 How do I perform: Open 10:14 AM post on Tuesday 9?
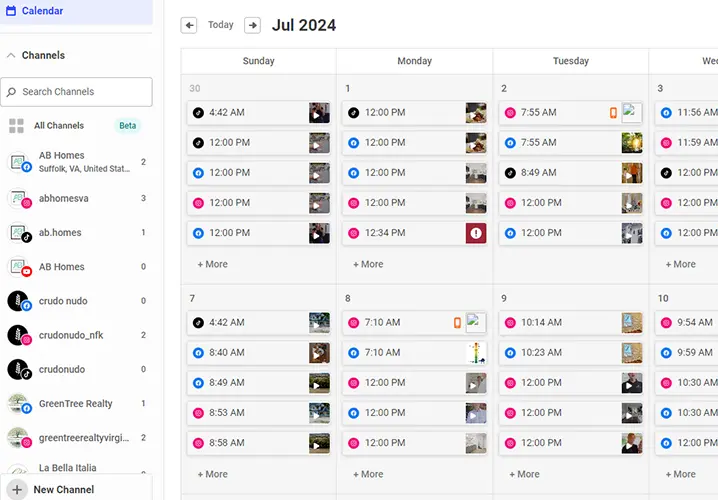[x=571, y=322]
